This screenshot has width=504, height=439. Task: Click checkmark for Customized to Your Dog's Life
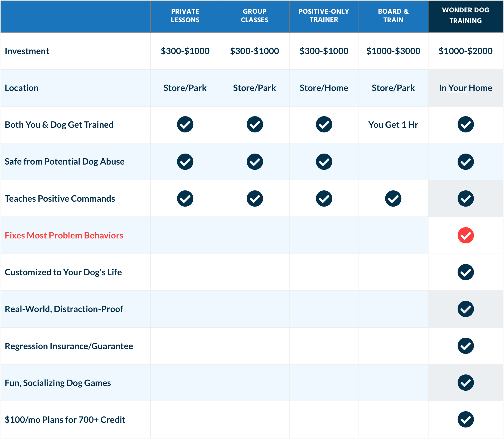tap(466, 272)
